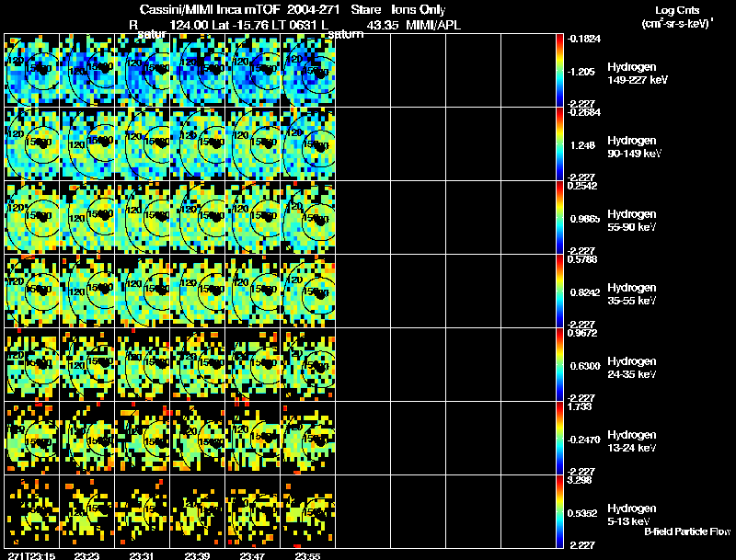Select the 23:39 panel of Hydrogen 5-13 keV
This screenshot has width=736, height=560.
pyautogui.click(x=198, y=511)
